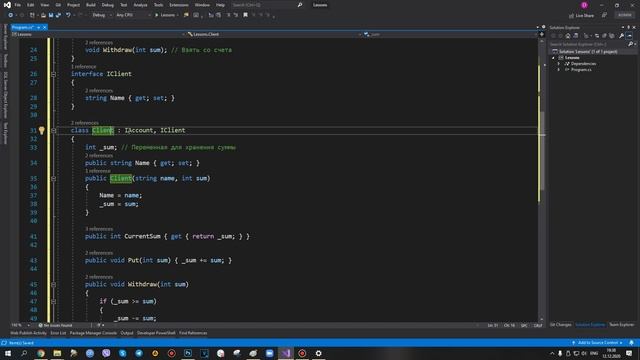This screenshot has height=360, width=640.
Task: Select the Program.cs editor tab
Action: (x=22, y=27)
